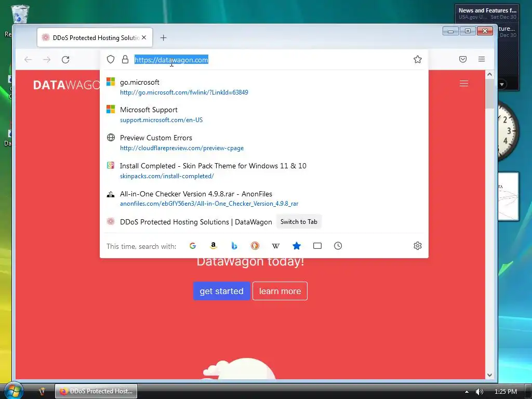Select DDoS Protected Hosting Solutions DataWagon suggestion
The width and height of the screenshot is (532, 399).
pyautogui.click(x=196, y=222)
